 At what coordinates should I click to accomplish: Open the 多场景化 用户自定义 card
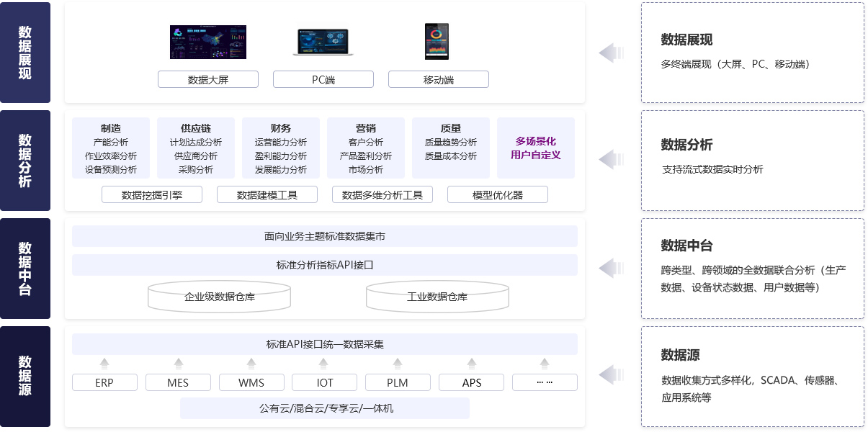[535, 148]
